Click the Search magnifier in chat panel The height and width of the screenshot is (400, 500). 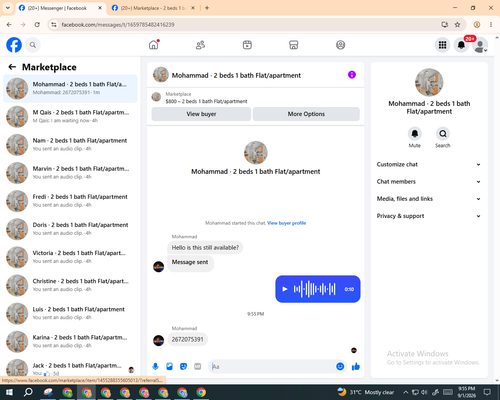[x=443, y=134]
